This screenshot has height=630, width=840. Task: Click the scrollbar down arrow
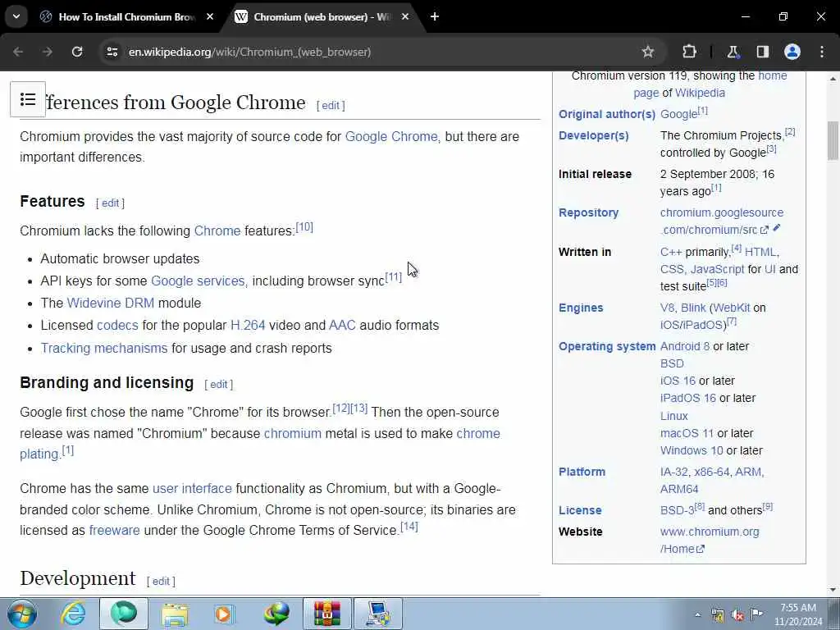pos(833,590)
